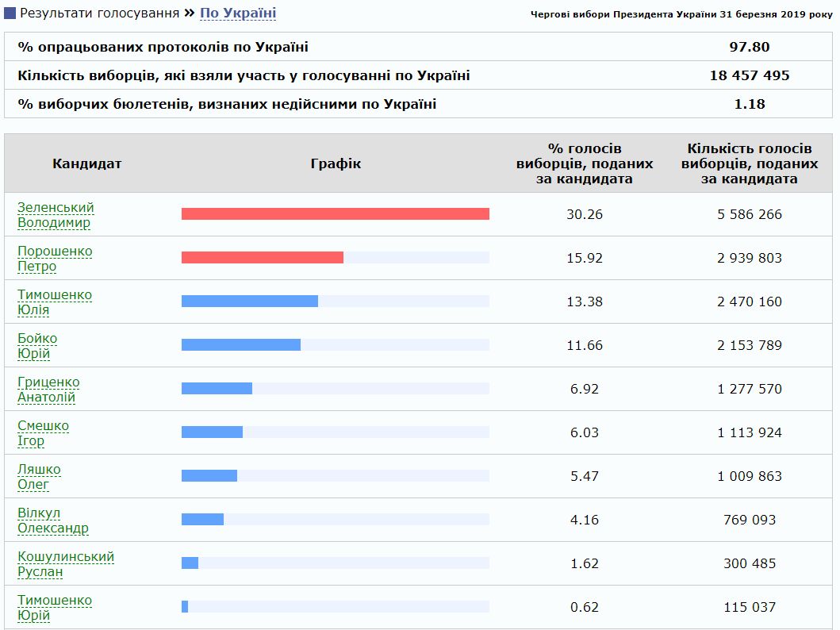Open the По Україні breadcrumb link

(x=237, y=13)
